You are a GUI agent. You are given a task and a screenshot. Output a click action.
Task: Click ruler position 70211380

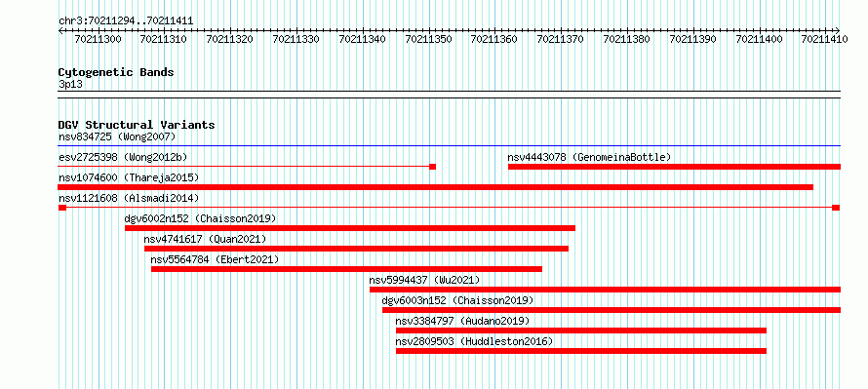627,39
